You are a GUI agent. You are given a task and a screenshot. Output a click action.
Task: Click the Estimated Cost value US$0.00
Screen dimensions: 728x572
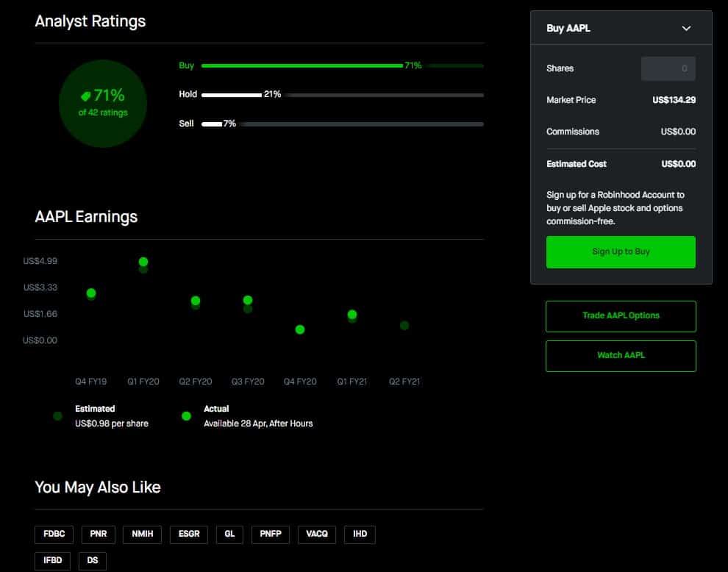point(678,164)
